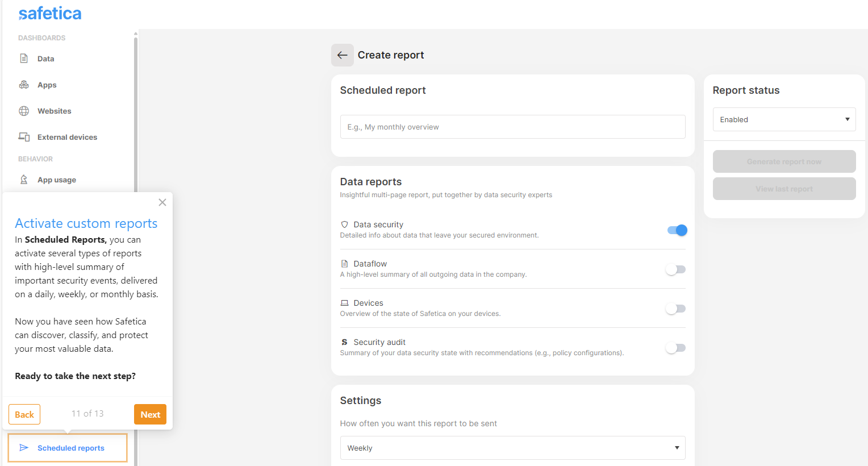This screenshot has height=466, width=868.
Task: Click the App usage icon
Action: point(24,180)
